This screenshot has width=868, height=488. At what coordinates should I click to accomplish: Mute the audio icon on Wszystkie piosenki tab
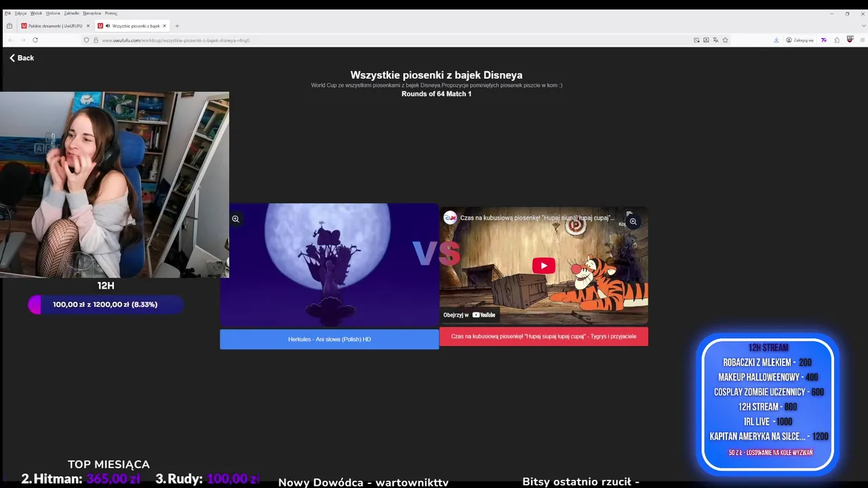[x=107, y=26]
